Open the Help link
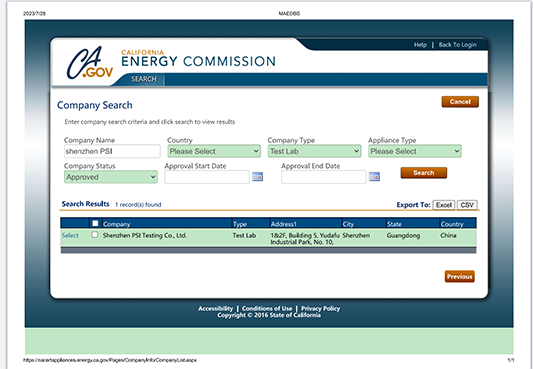Viewport: 533px width, 369px height. coord(420,45)
